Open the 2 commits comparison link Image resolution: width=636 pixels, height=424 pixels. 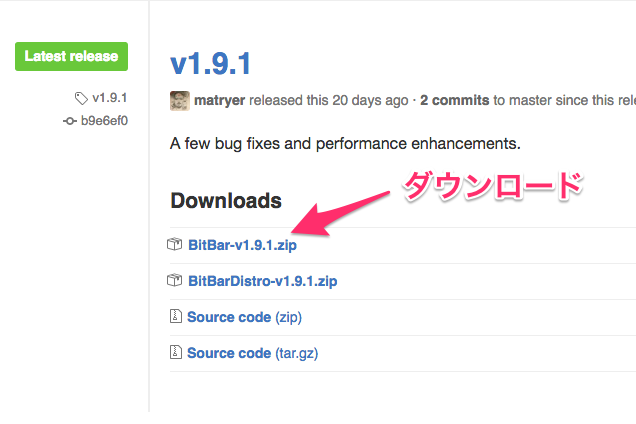pyautogui.click(x=455, y=100)
